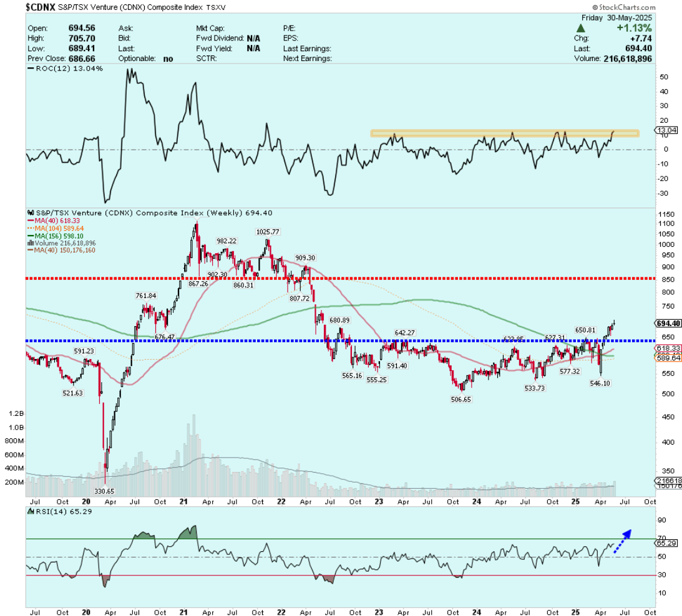This screenshot has height=616, width=682.
Task: Click the 1.2B volume axis label
Action: coord(16,414)
